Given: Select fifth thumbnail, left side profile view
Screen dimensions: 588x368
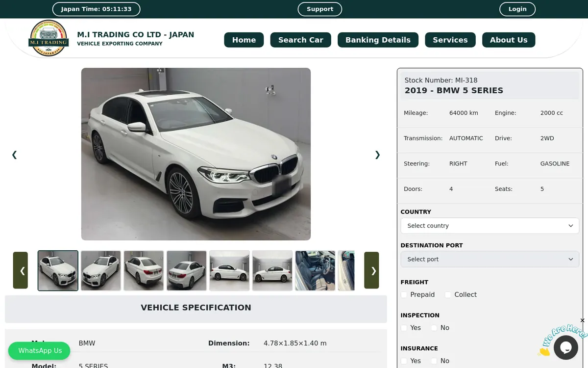Looking at the screenshot, I should [229, 271].
